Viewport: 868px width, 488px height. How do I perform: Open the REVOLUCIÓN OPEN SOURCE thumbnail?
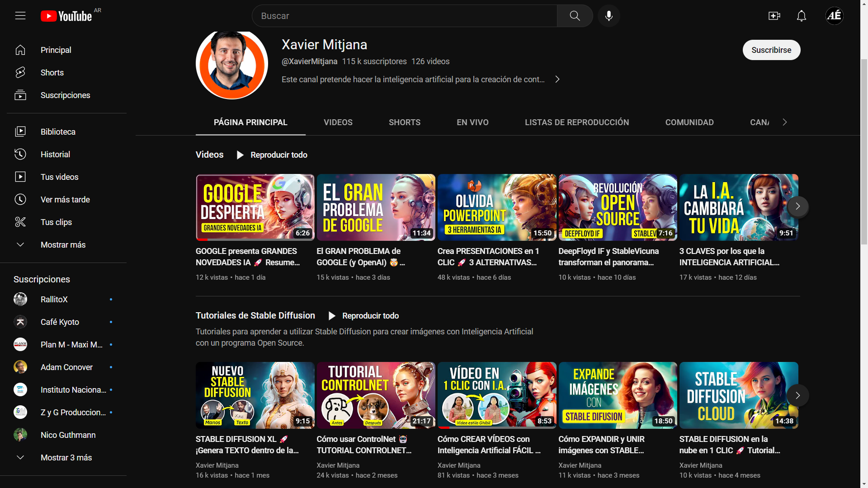[x=618, y=207]
